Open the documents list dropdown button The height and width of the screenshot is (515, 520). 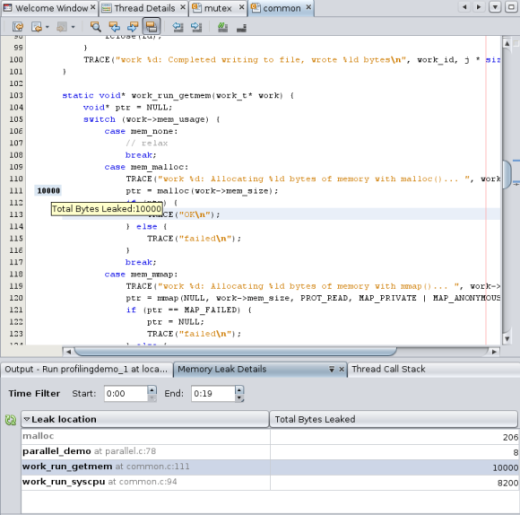[495, 7]
